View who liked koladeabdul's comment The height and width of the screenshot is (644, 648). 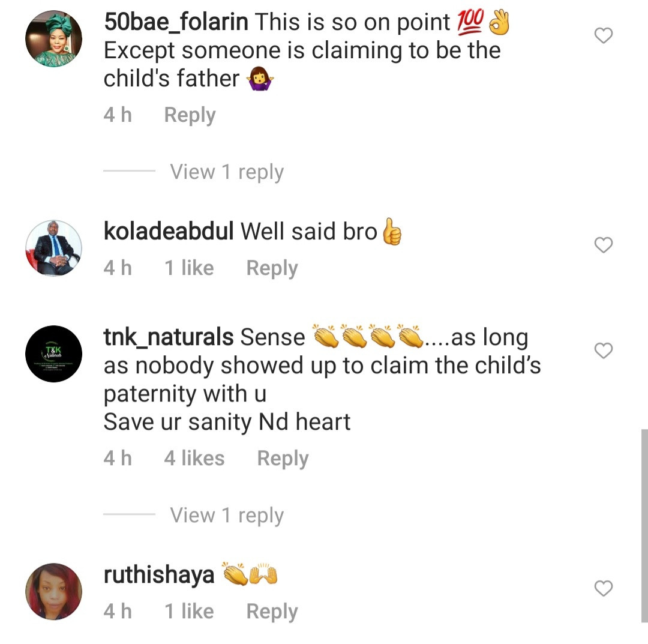[x=189, y=268]
